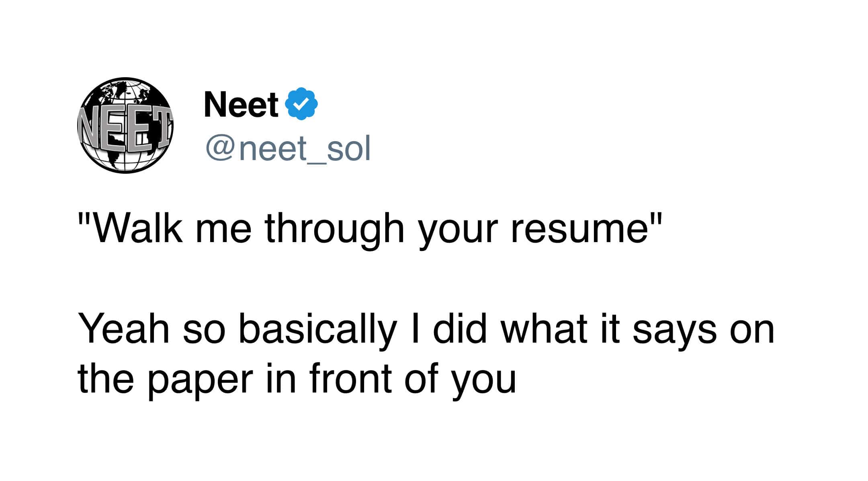Click the Neet globe profile picture
The image size is (868, 481).
pos(125,125)
